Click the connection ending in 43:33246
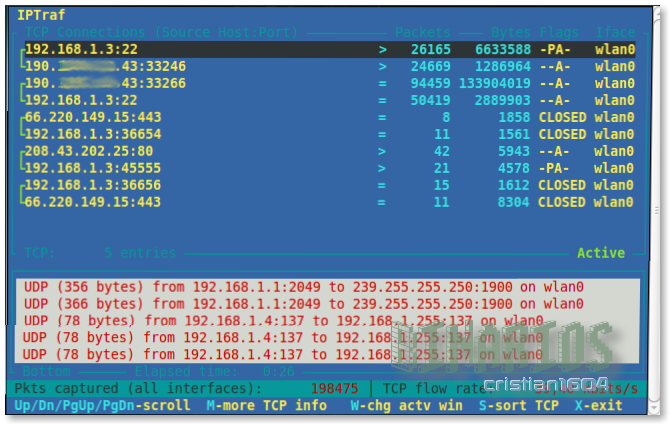Screen dimensions: 669x424 pyautogui.click(x=105, y=66)
